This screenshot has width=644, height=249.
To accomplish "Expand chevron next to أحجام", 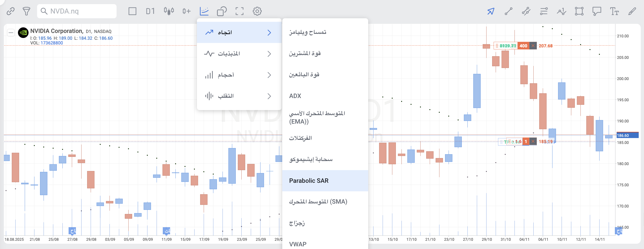I will pyautogui.click(x=269, y=75).
